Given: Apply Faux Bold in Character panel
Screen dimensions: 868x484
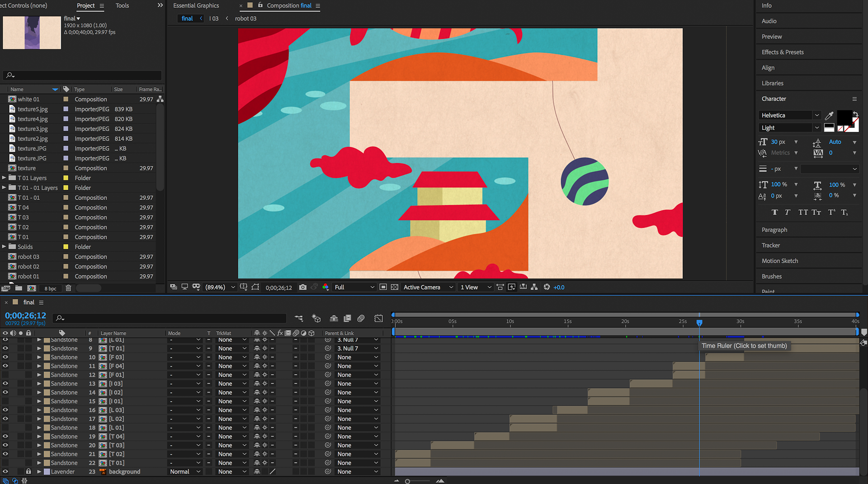Looking at the screenshot, I should (774, 212).
